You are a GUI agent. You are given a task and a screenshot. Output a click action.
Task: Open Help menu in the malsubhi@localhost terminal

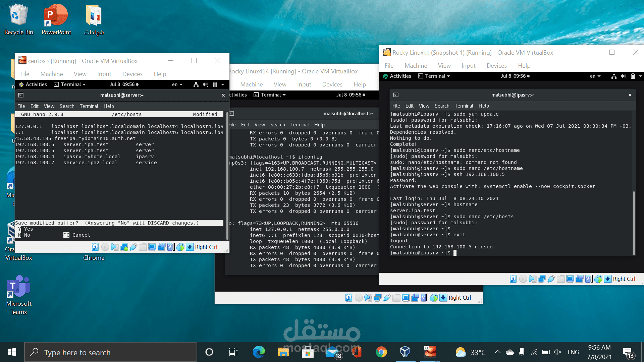tap(319, 125)
